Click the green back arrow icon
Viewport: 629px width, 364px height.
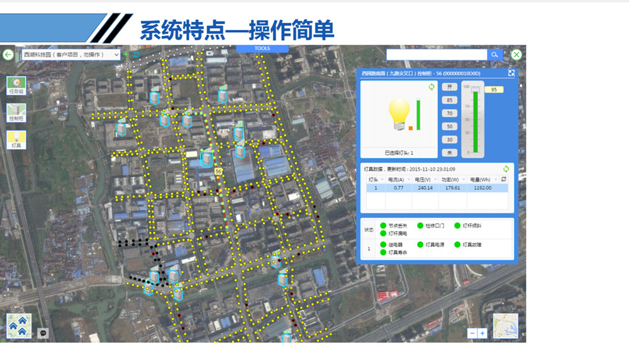click(x=8, y=55)
